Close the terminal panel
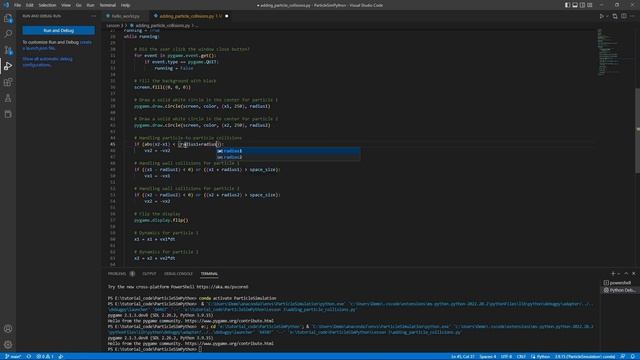The image size is (640, 360). pos(633,273)
